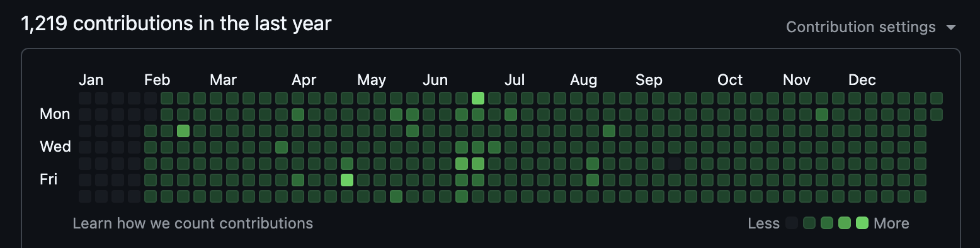The width and height of the screenshot is (980, 248).
Task: Click the Feb month label
Action: click(x=157, y=80)
